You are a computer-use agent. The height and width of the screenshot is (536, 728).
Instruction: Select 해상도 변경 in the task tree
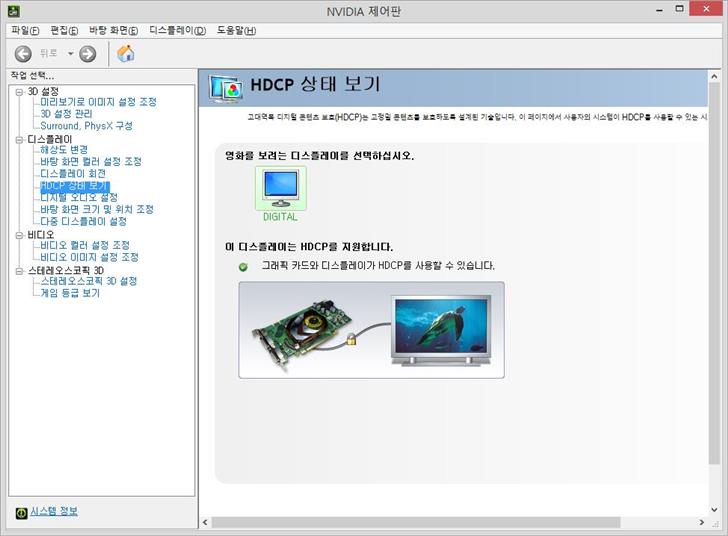(64, 150)
